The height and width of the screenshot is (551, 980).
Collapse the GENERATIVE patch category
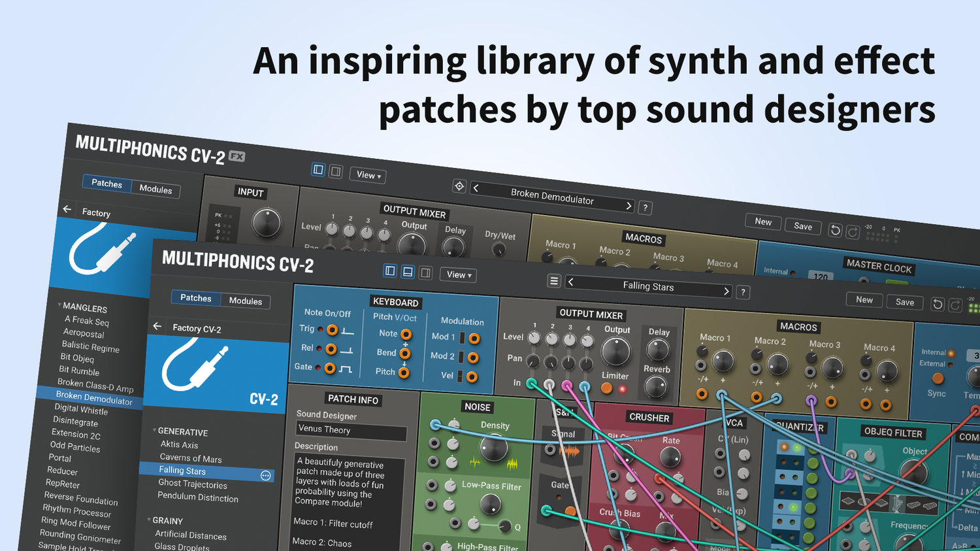pyautogui.click(x=155, y=430)
